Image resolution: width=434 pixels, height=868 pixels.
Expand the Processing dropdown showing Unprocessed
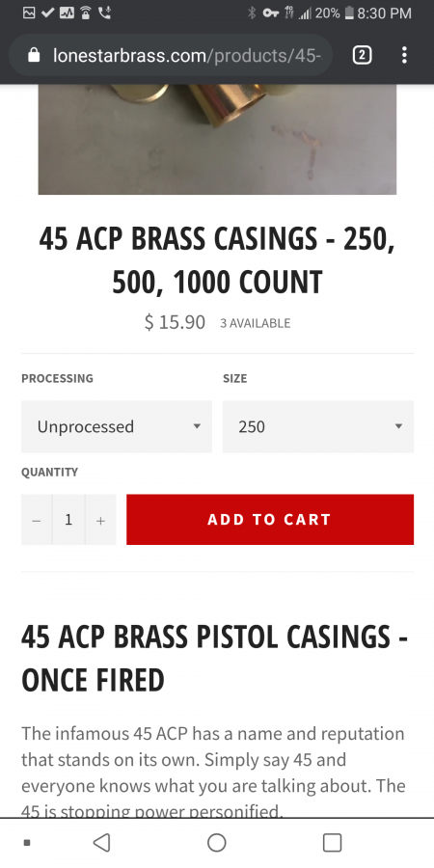pos(117,427)
